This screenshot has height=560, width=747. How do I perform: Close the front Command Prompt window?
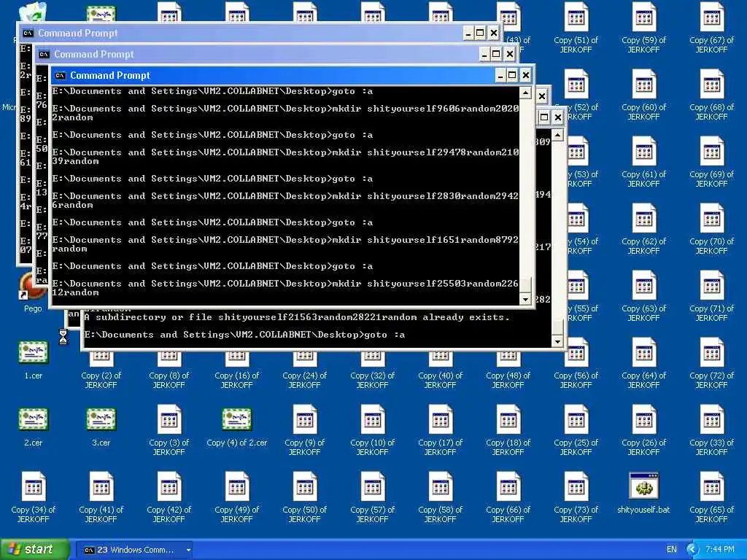pos(525,75)
